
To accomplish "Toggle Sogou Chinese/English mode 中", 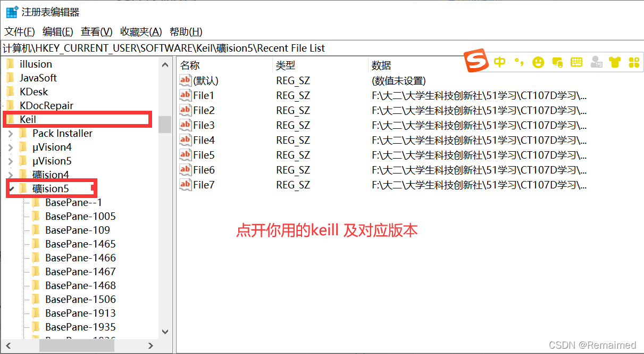I will click(500, 62).
